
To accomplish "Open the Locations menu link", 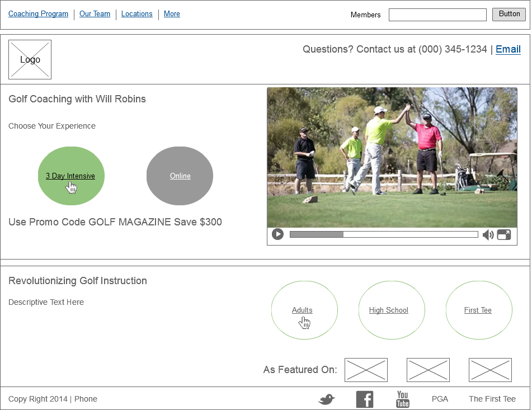I will point(136,14).
